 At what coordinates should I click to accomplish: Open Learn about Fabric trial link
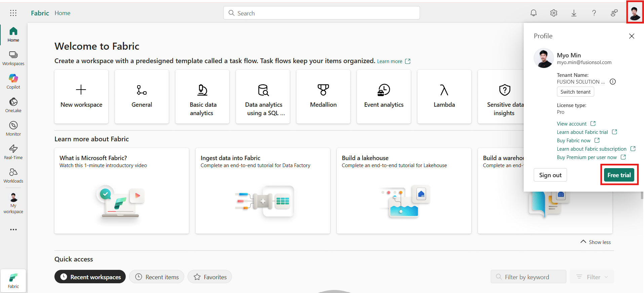587,132
